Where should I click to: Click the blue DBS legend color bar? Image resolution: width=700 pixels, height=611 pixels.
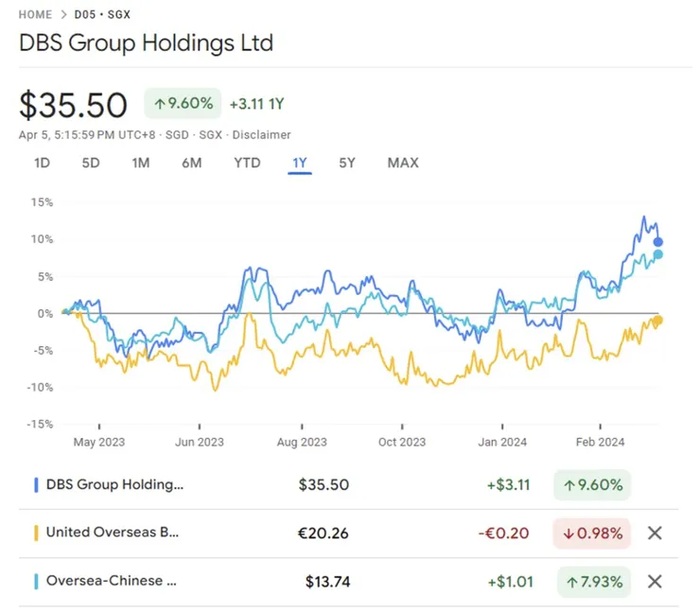(36, 484)
